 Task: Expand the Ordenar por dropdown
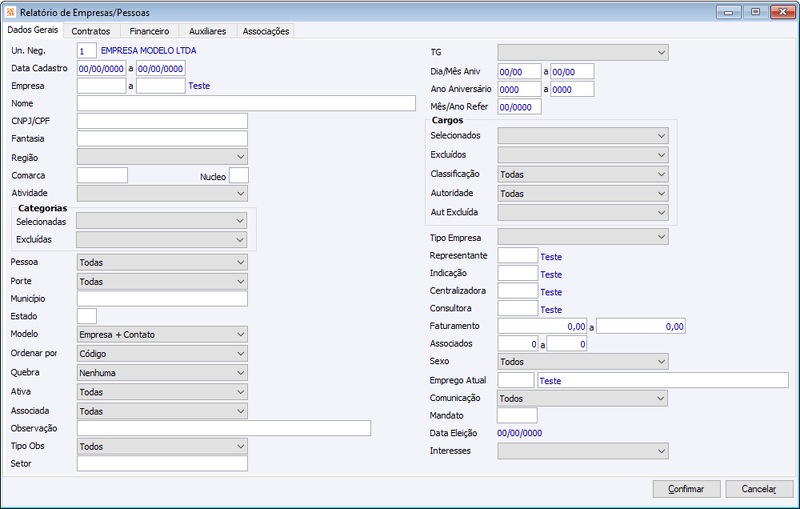162,353
